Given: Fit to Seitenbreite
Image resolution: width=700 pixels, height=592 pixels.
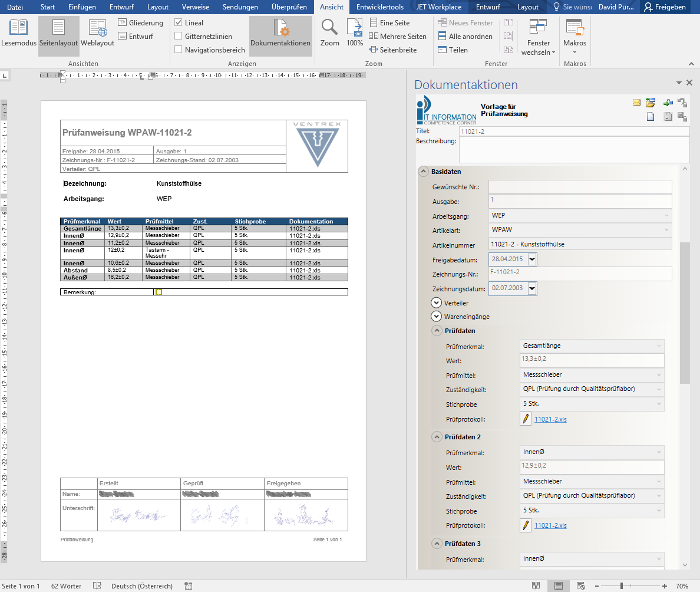Looking at the screenshot, I should click(393, 50).
